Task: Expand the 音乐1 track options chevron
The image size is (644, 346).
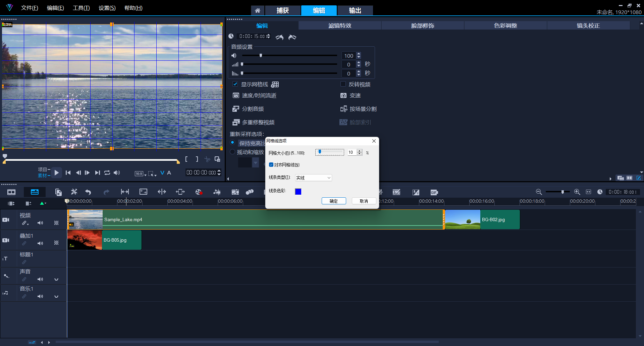Action: click(56, 296)
